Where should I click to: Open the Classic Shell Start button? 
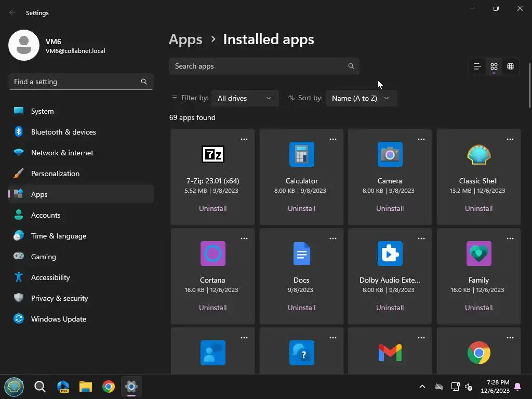[x=14, y=387]
